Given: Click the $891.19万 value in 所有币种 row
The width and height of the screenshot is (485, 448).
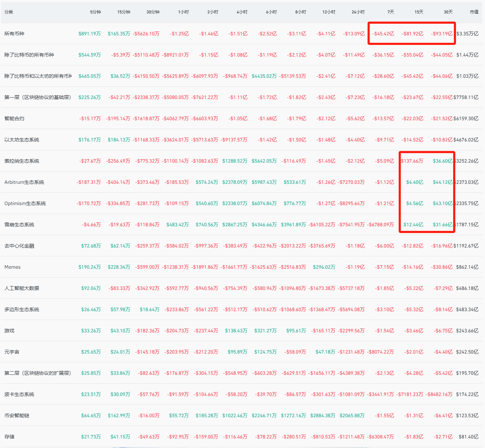Looking at the screenshot, I should (90, 34).
